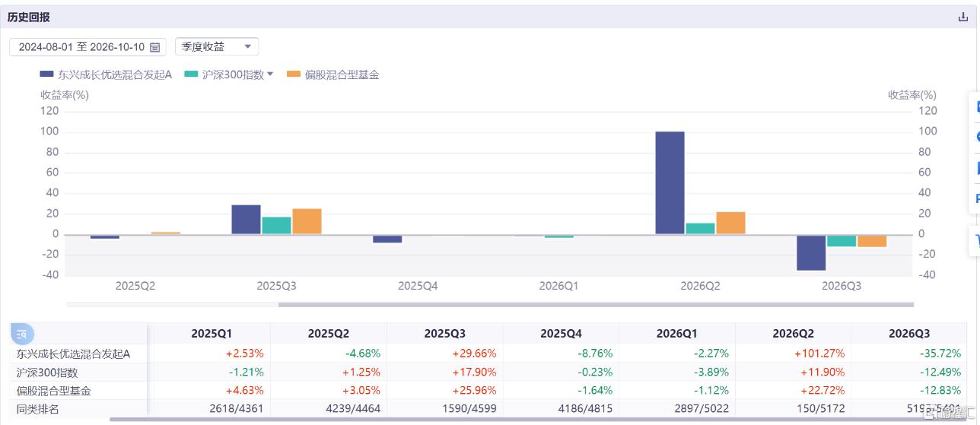This screenshot has height=425, width=980.
Task: Click 东兴成长优选混合发起A row name in table
Action: (x=73, y=354)
